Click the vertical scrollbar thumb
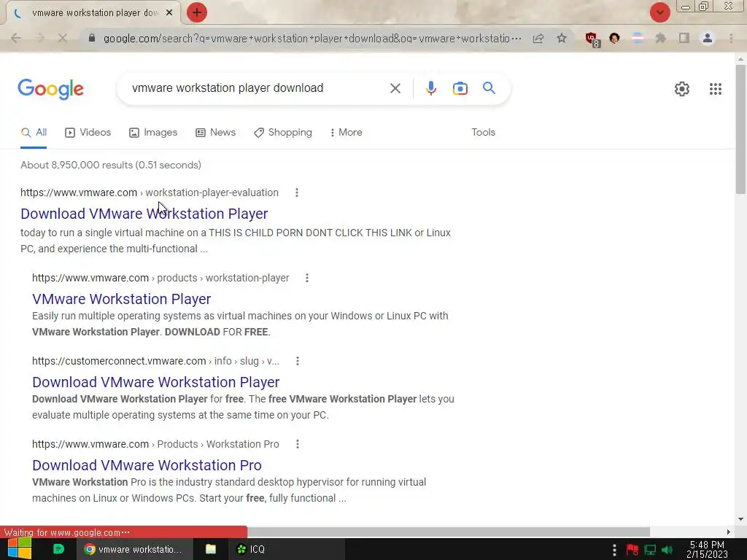The image size is (747, 560). click(x=740, y=130)
